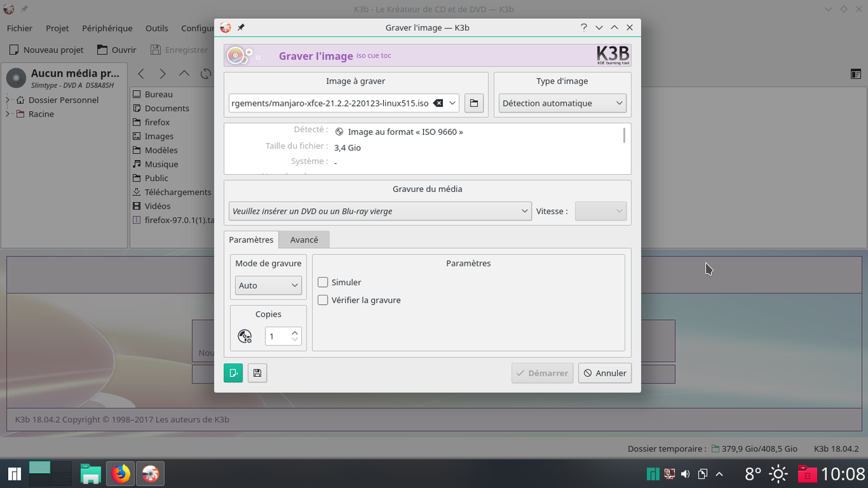Click the image info panel scrollbar

(624, 135)
